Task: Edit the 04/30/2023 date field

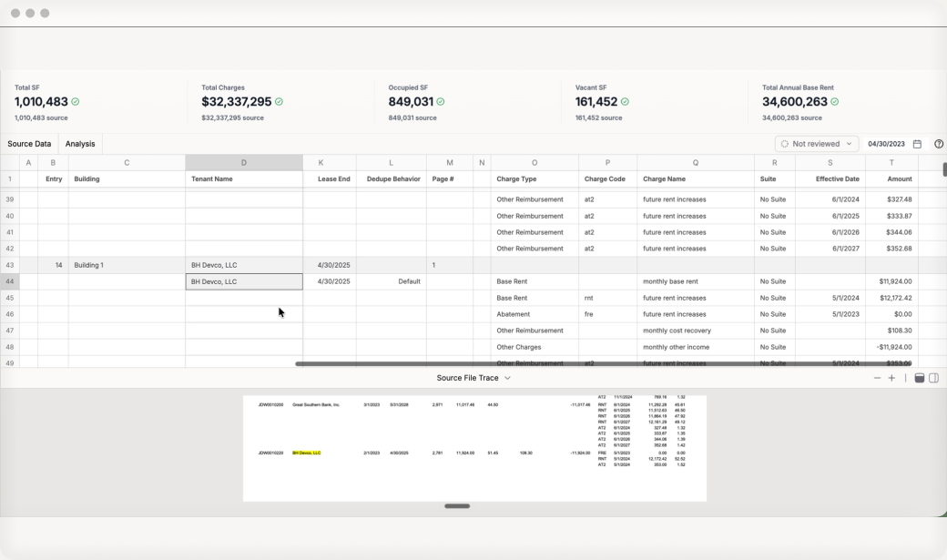Action: (886, 144)
